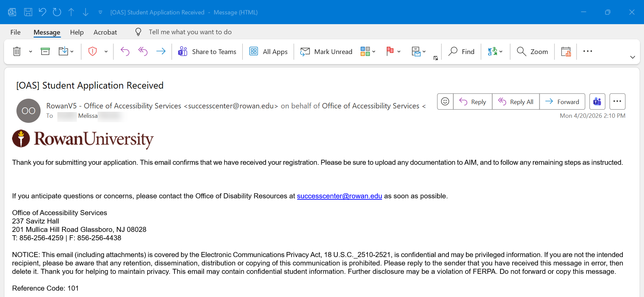The image size is (644, 297).
Task: Click the Outlook app icon in title bar
Action: coord(12,12)
